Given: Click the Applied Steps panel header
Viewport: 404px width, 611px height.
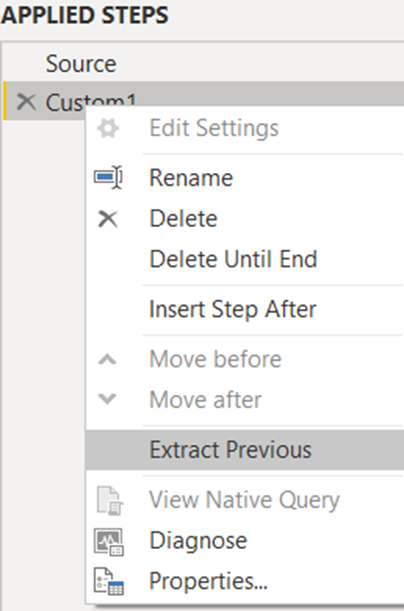Looking at the screenshot, I should click(x=85, y=15).
